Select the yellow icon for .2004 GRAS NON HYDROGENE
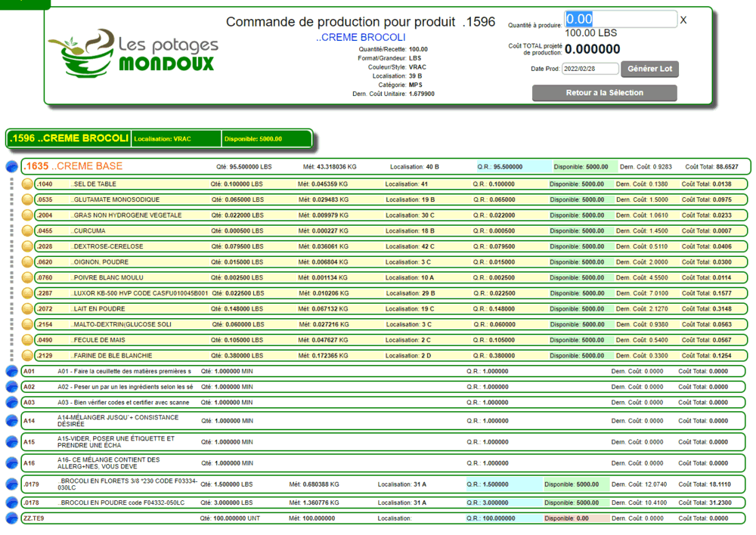Image resolution: width=756 pixels, height=535 pixels. click(x=27, y=215)
